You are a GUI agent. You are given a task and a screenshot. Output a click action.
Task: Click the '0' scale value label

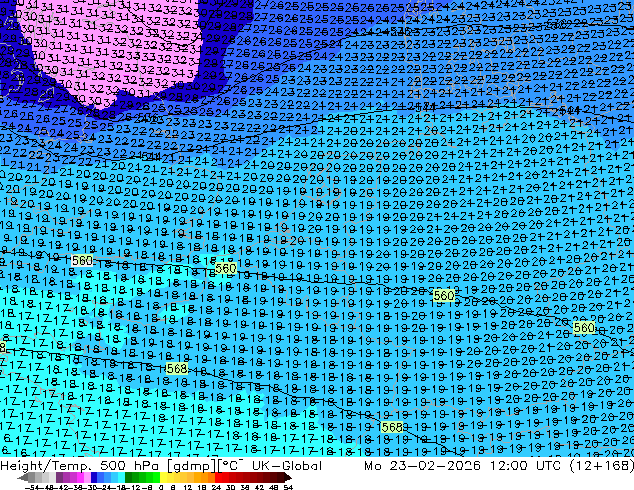click(x=161, y=488)
